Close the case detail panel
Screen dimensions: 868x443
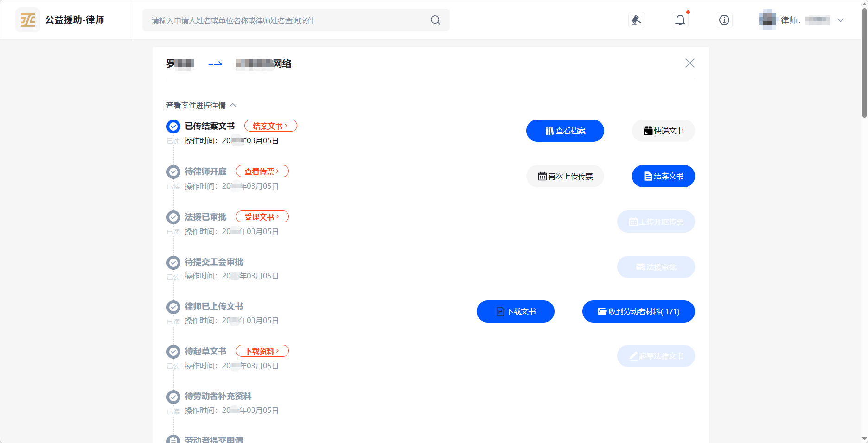tap(689, 63)
